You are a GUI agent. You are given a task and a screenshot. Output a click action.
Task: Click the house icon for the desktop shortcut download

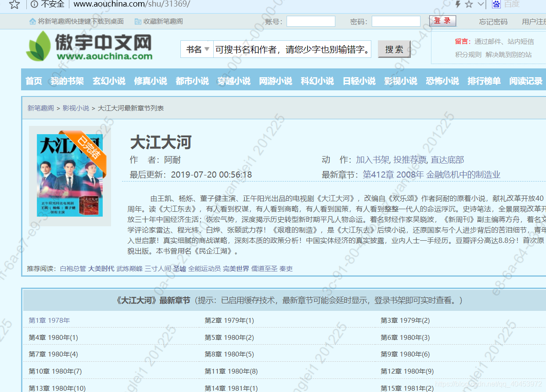click(x=32, y=21)
